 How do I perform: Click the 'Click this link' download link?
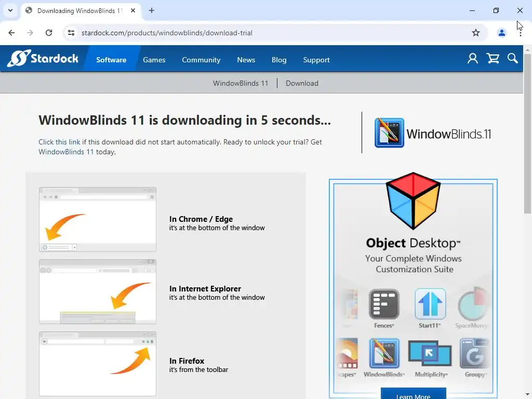click(59, 142)
